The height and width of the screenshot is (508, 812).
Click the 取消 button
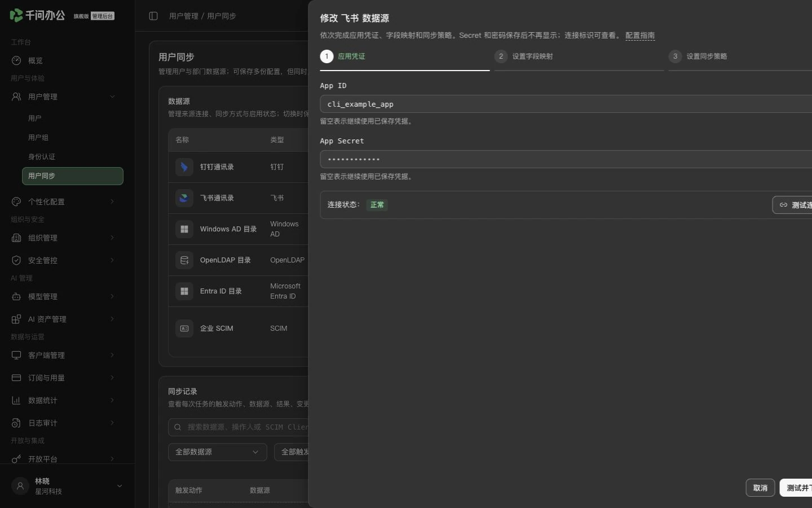(x=760, y=488)
